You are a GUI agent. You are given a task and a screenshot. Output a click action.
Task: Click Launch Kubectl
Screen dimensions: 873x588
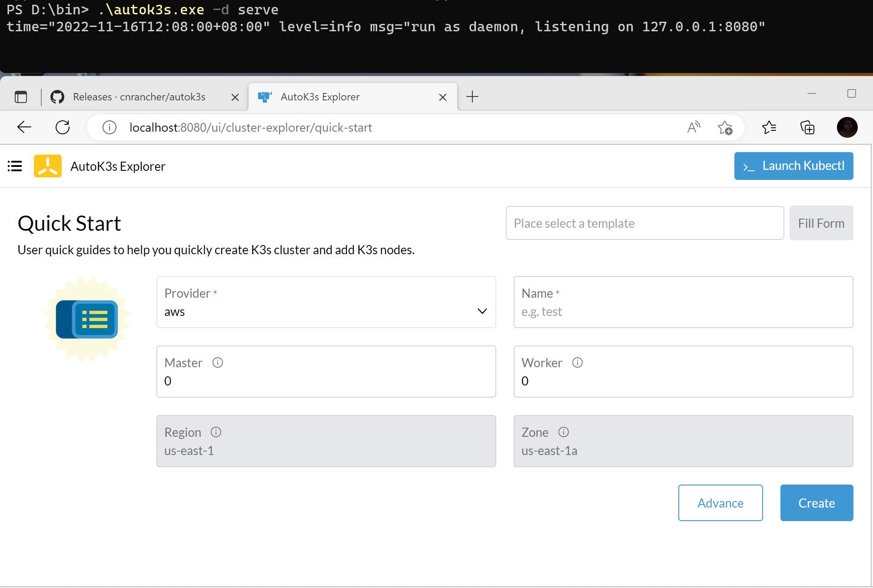[793, 166]
